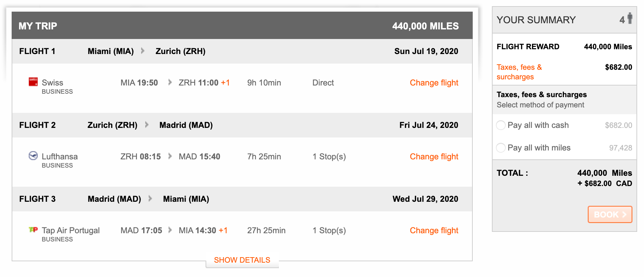
Task: Select Pay all with cash option
Action: point(501,125)
